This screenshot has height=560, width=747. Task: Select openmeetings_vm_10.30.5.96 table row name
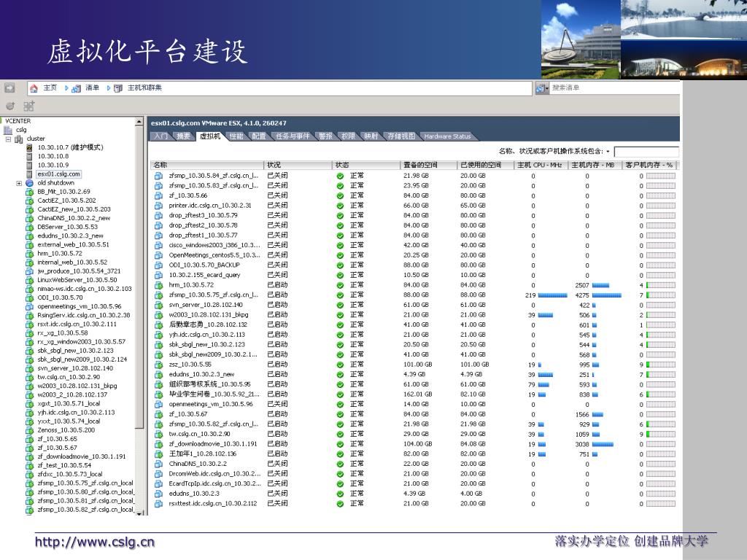pyautogui.click(x=211, y=404)
